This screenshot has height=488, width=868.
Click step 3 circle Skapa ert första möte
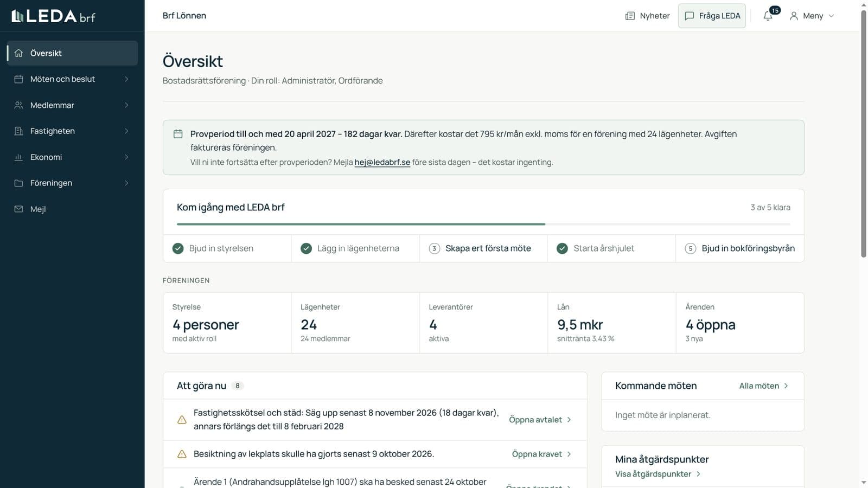tap(435, 248)
